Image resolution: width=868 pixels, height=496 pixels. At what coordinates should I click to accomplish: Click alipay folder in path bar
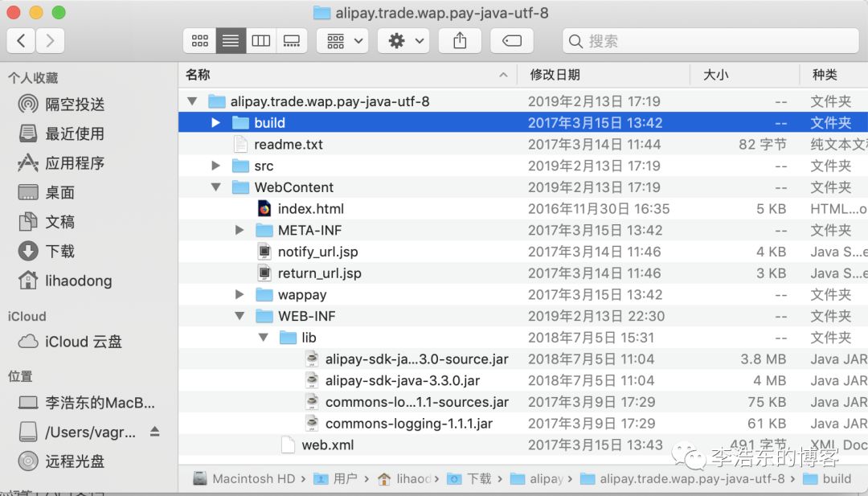pos(536,479)
